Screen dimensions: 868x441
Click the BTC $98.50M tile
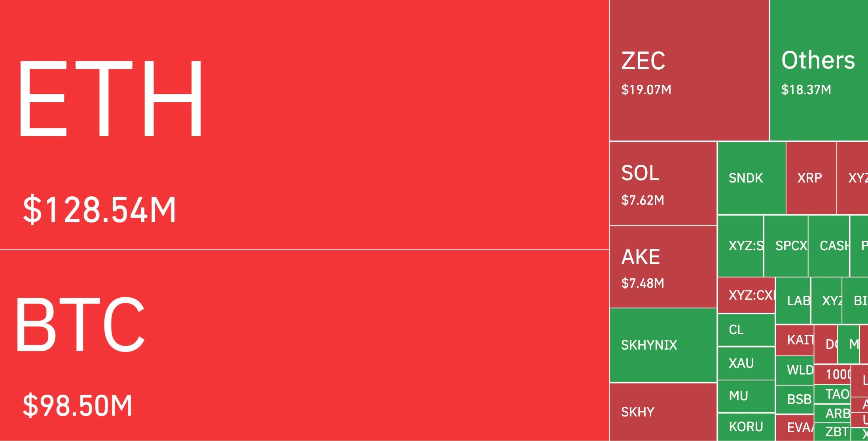tap(304, 346)
